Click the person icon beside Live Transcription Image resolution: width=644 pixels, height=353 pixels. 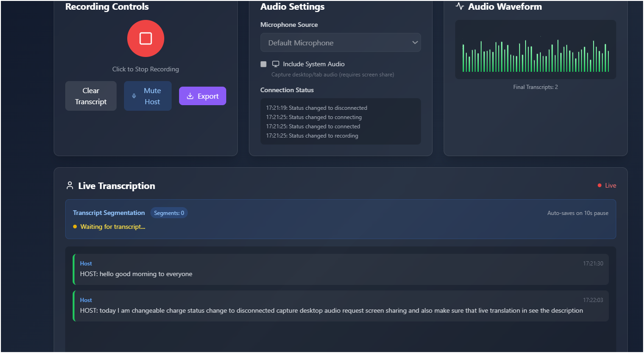click(x=70, y=186)
